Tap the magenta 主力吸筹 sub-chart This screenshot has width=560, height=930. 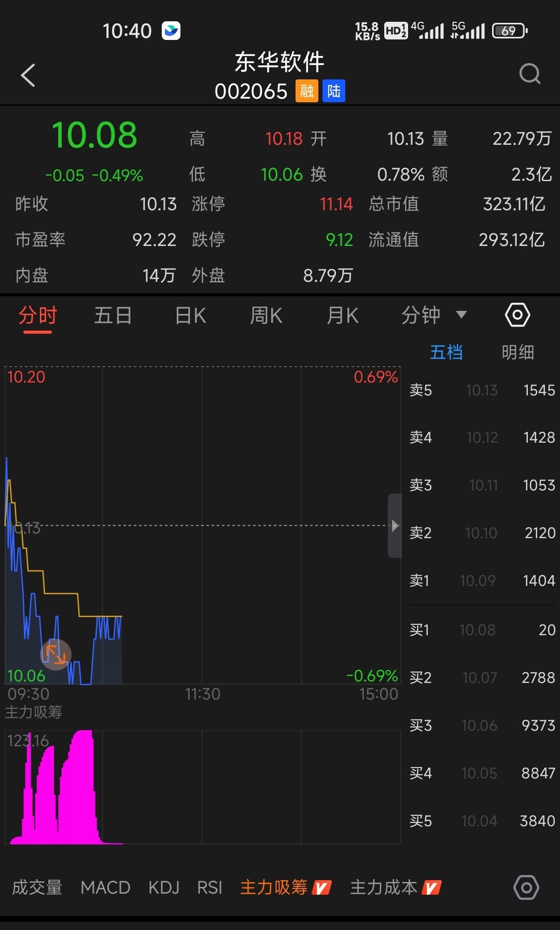point(203,787)
